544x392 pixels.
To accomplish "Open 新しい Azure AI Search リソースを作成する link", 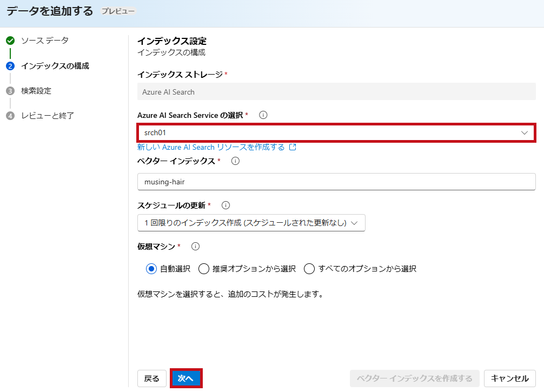I will pyautogui.click(x=211, y=147).
